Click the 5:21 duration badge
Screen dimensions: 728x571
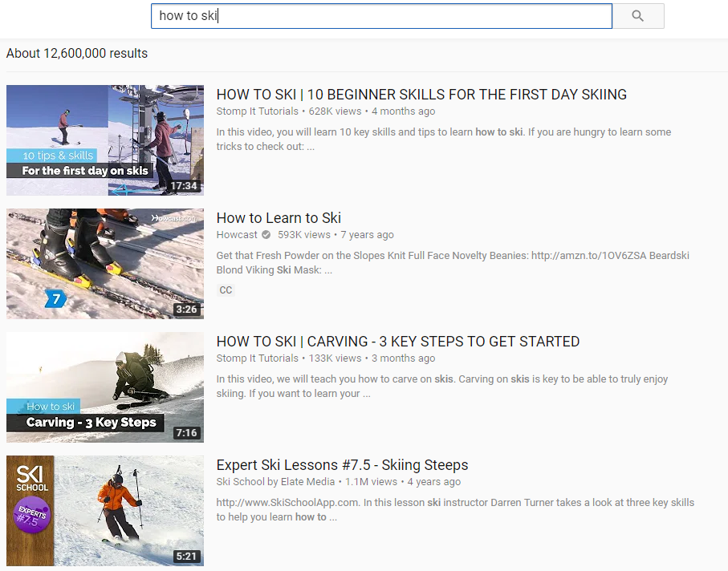click(x=187, y=556)
